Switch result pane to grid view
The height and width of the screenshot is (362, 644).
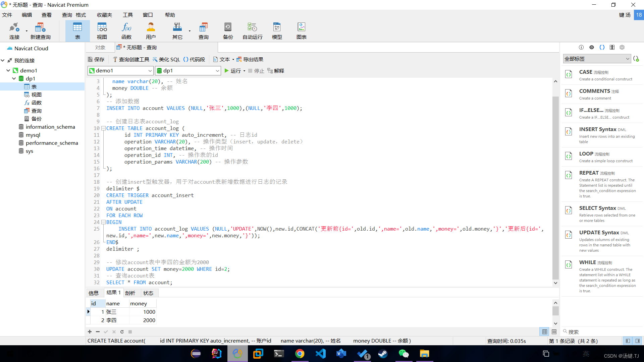(x=544, y=332)
